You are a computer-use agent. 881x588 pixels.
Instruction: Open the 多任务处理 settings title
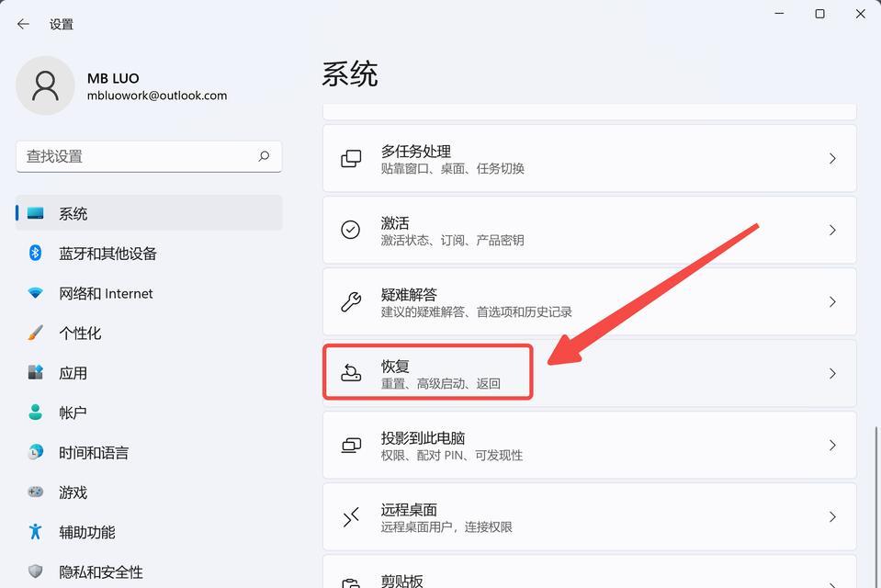coord(416,152)
